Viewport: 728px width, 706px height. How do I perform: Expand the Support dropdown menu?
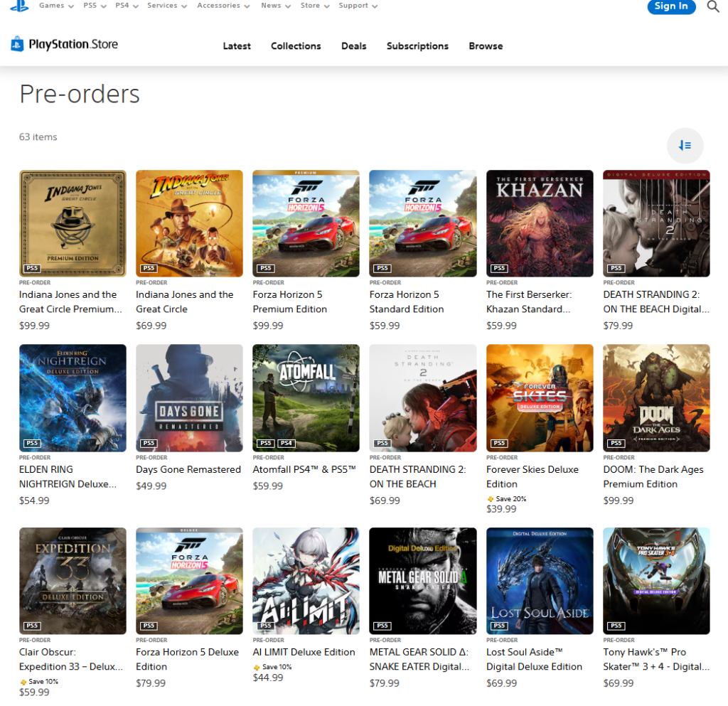coord(358,6)
